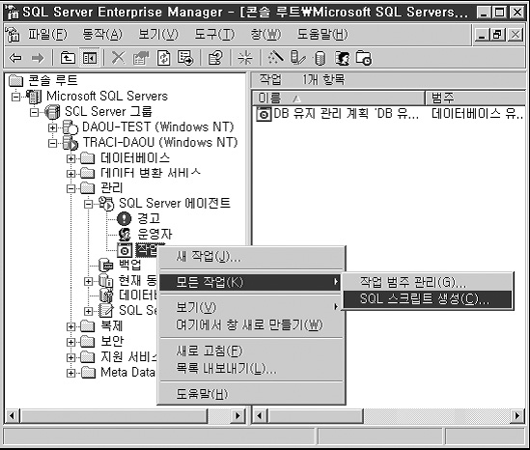
Task: Select the 경고 alerts tree item
Action: 148,218
